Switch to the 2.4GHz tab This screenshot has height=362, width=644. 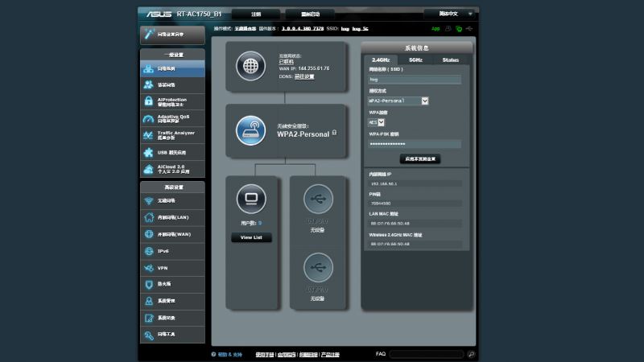[380, 60]
